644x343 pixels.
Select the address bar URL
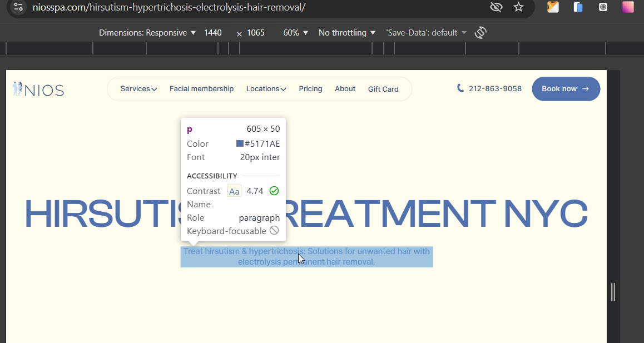point(169,7)
